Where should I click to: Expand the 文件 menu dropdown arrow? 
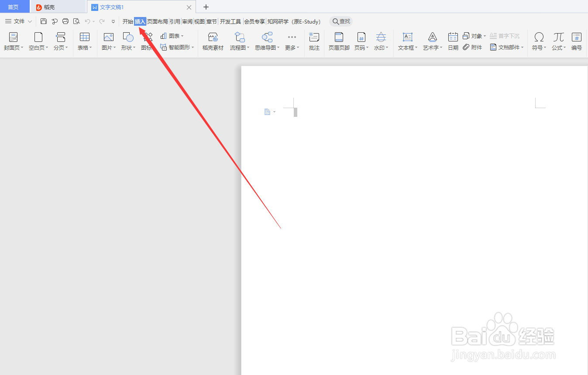30,21
